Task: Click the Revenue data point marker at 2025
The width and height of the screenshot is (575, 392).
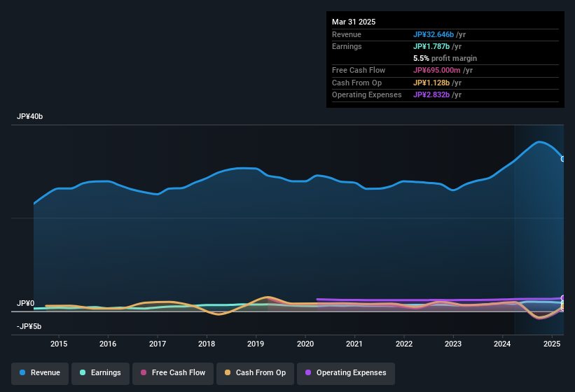Action: [x=563, y=159]
